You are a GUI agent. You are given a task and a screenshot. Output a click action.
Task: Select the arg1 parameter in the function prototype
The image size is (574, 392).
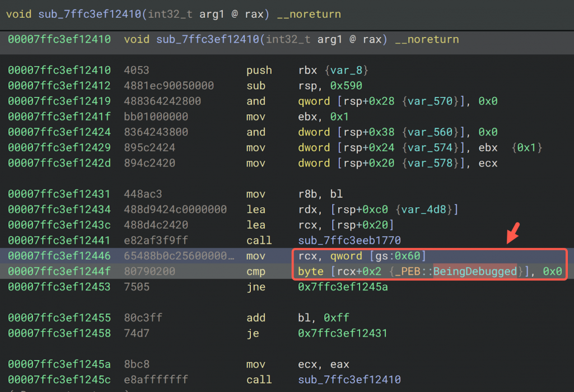pyautogui.click(x=212, y=13)
